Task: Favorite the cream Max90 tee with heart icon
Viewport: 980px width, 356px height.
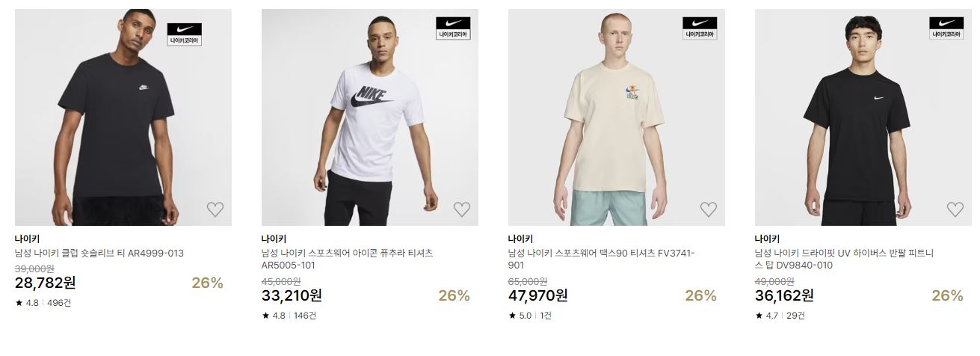Action: (x=709, y=209)
